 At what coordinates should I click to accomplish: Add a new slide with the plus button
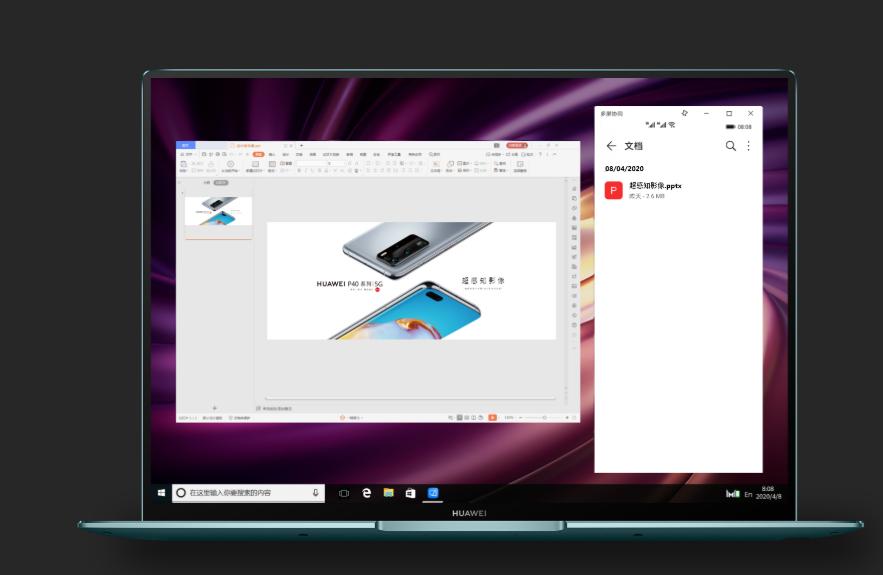pos(214,407)
